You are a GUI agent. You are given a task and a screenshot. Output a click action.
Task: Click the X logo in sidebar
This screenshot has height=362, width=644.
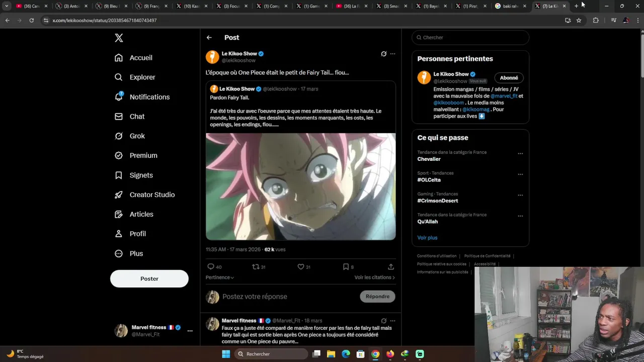[x=119, y=38]
